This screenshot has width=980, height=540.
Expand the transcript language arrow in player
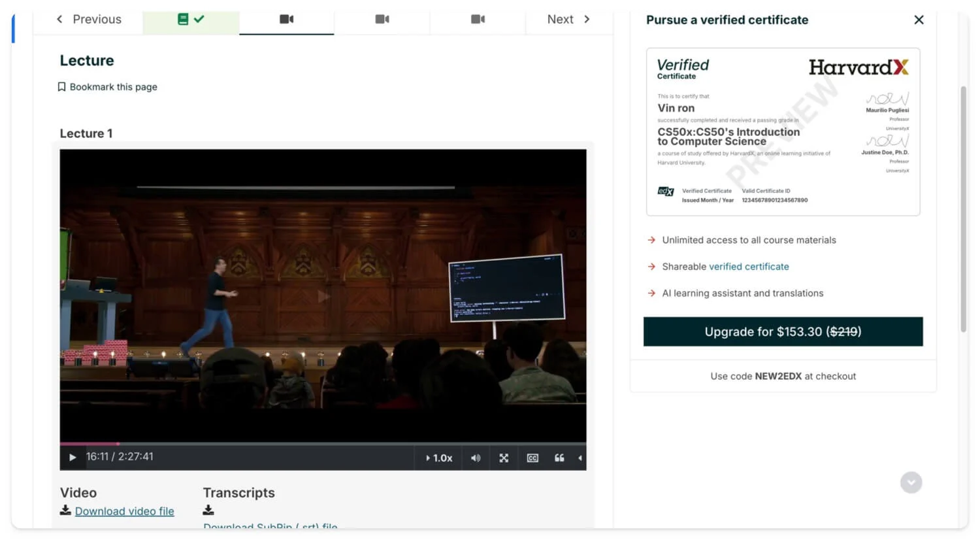tap(580, 458)
